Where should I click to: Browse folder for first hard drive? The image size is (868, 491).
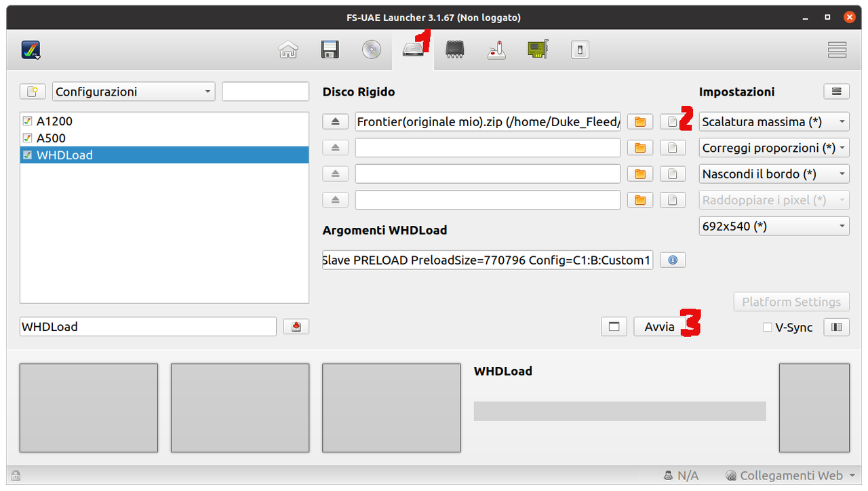[639, 122]
